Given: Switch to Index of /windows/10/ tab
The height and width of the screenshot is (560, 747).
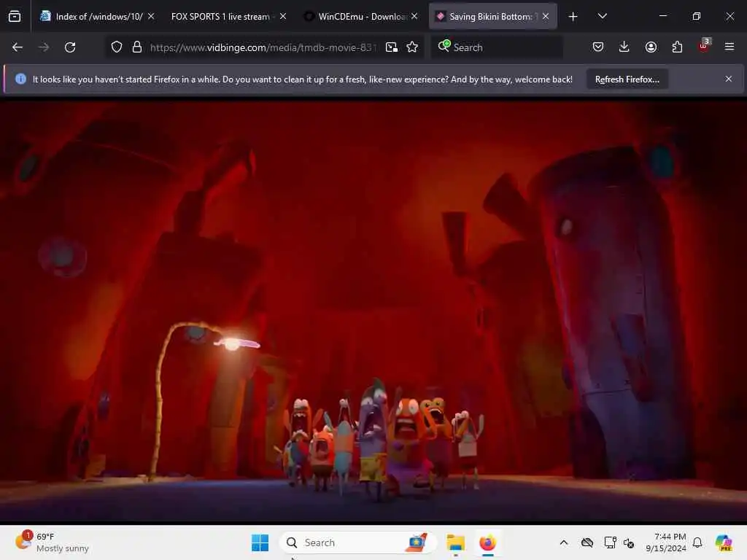Looking at the screenshot, I should coord(97,16).
